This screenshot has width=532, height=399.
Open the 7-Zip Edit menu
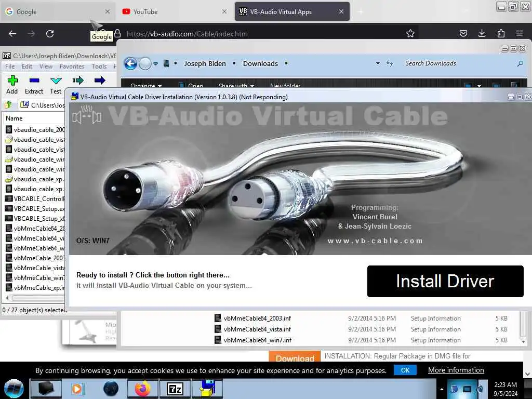[27, 66]
